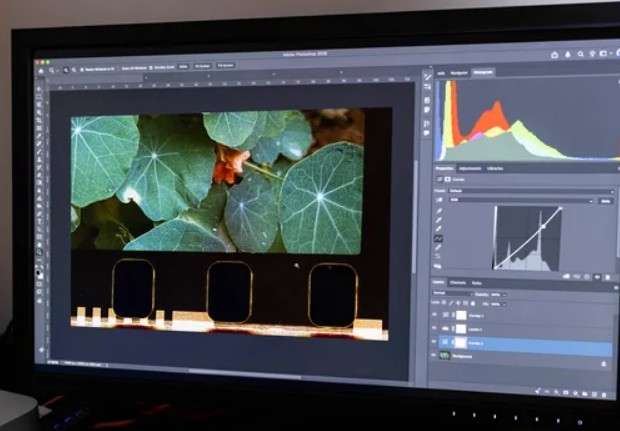Select the Properties tab
The width and height of the screenshot is (620, 431).
pos(444,168)
